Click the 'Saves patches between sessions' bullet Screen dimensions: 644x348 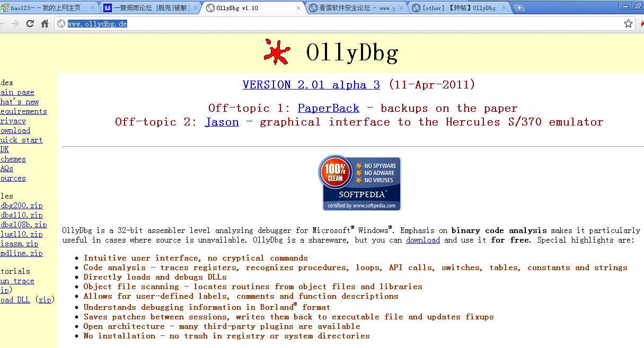(288, 317)
